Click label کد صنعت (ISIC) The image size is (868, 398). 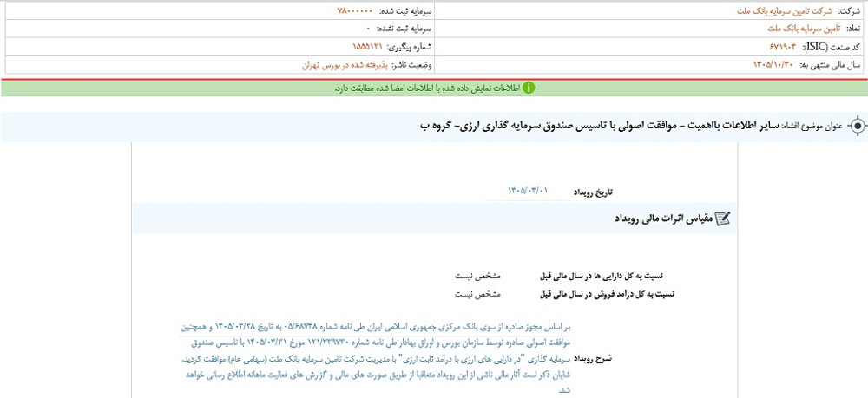(831, 47)
